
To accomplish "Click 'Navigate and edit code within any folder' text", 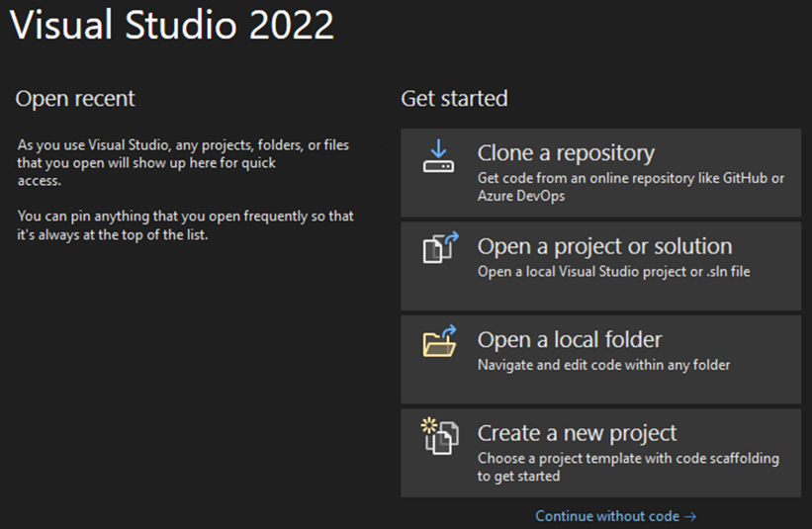I will (604, 365).
